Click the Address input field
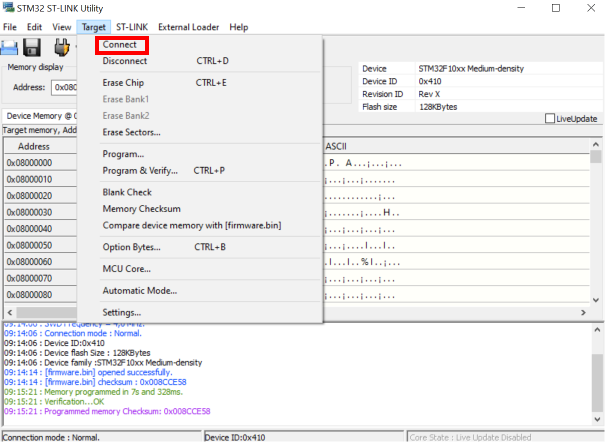Screen dimensions: 605x442 [x=65, y=87]
